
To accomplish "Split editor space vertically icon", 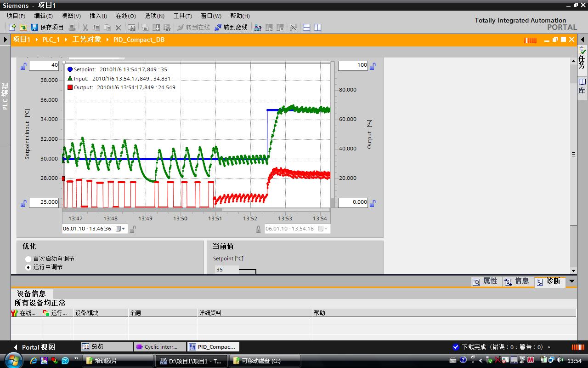I will point(318,28).
